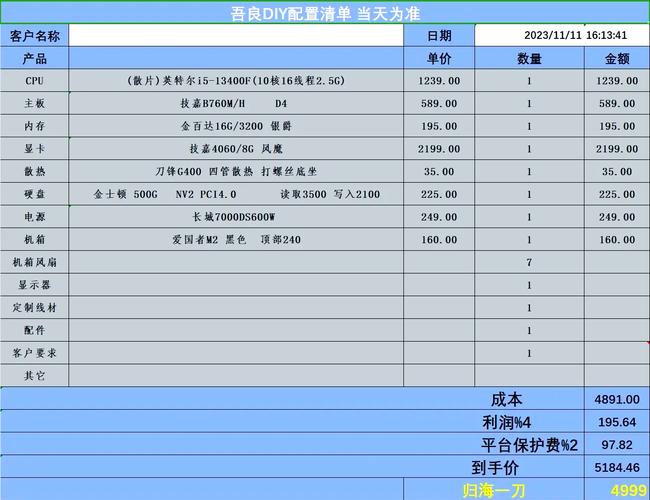Click the CPU unit price 1239.00
This screenshot has width=650, height=500.
[x=439, y=81]
